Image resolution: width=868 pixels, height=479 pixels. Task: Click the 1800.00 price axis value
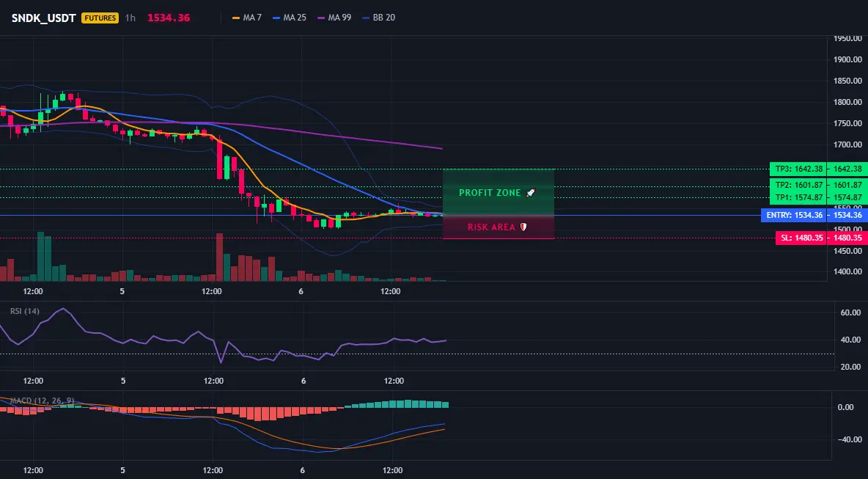(847, 103)
